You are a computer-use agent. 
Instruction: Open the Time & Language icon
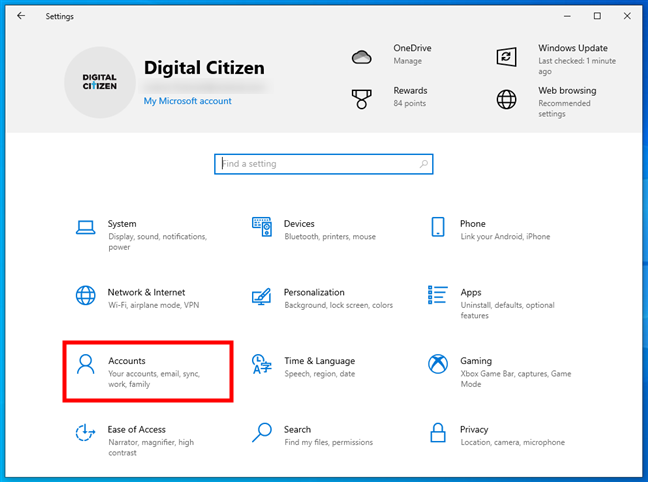click(262, 364)
